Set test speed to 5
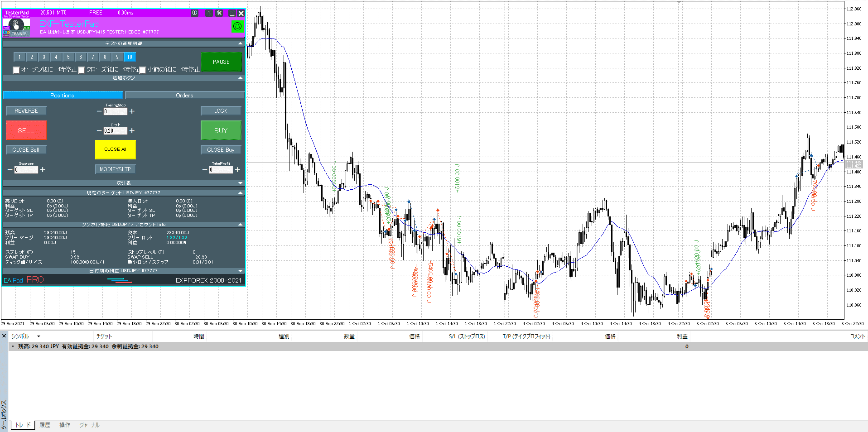Viewport: 868px width, 432px height. tap(68, 57)
